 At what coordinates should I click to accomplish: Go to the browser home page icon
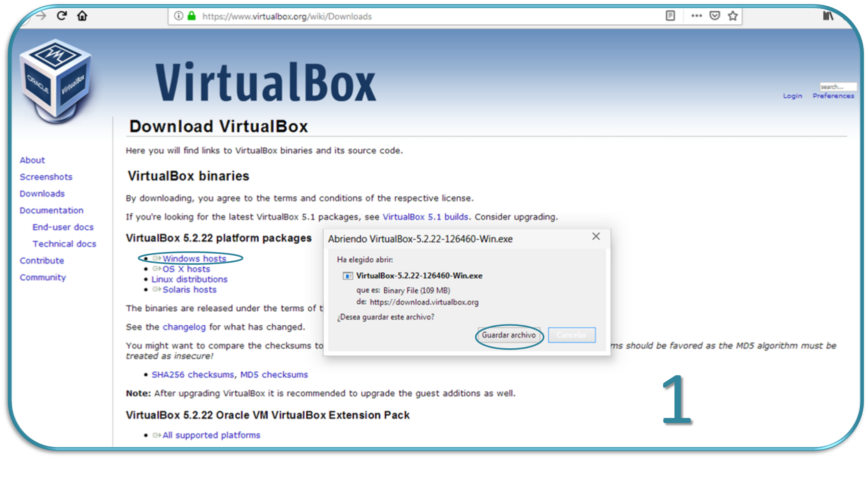82,16
